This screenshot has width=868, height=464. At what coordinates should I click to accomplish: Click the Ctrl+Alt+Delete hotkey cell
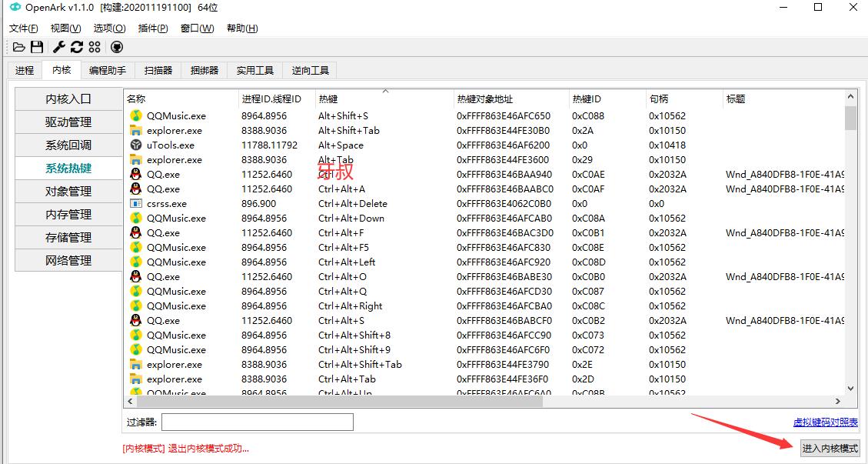tap(353, 203)
